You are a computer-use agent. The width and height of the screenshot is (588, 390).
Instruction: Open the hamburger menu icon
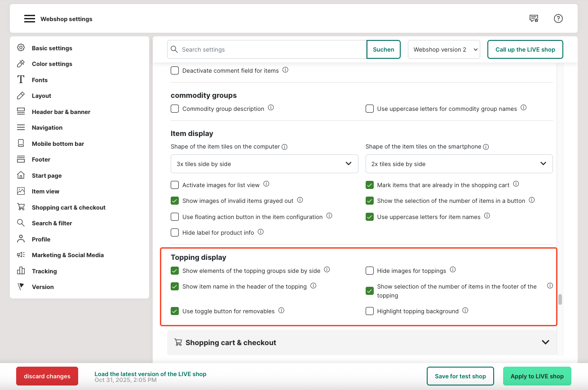(x=30, y=19)
